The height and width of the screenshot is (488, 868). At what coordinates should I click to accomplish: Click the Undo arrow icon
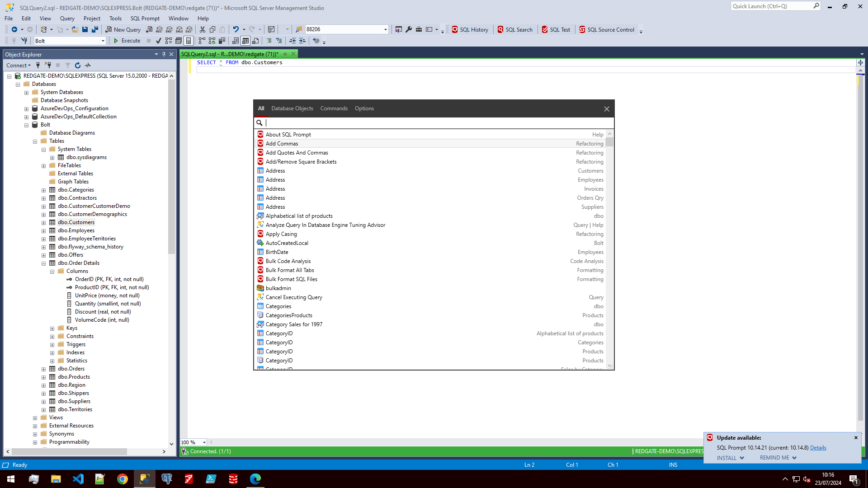(x=236, y=29)
